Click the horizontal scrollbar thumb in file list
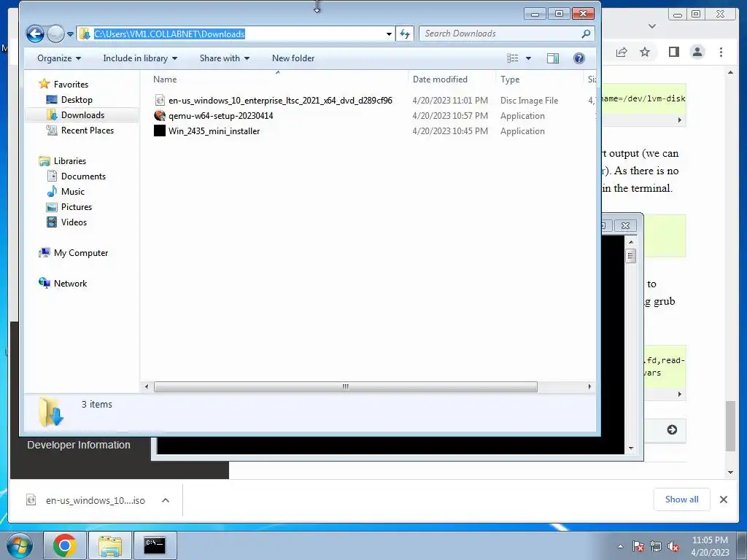 point(345,386)
